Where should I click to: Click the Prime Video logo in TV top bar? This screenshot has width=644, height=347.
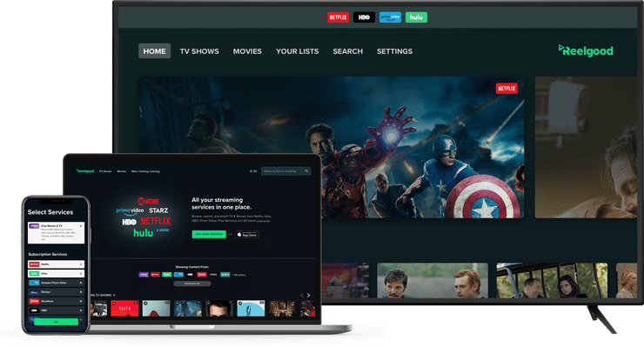tap(390, 17)
